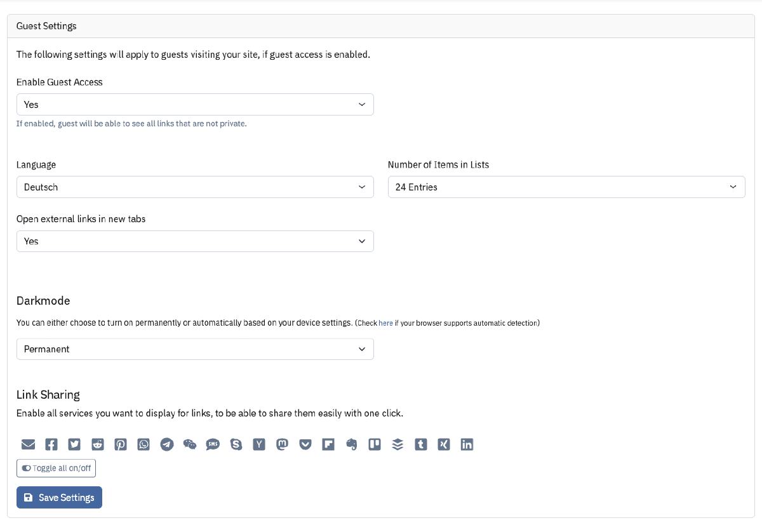
Task: Select the Skype sharing icon
Action: (x=236, y=444)
